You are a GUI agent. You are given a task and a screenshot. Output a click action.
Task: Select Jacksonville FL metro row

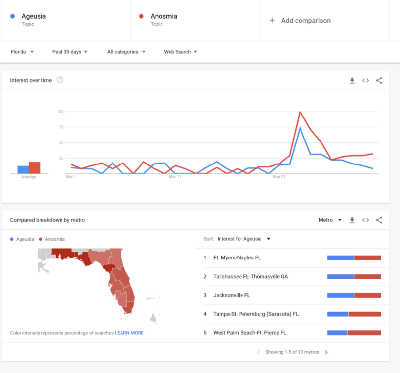coord(292,295)
